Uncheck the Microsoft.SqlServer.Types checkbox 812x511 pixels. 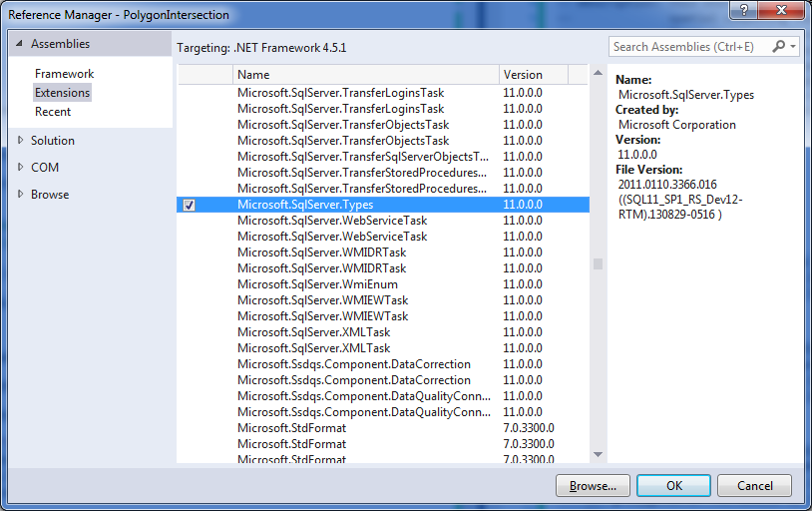(x=189, y=205)
